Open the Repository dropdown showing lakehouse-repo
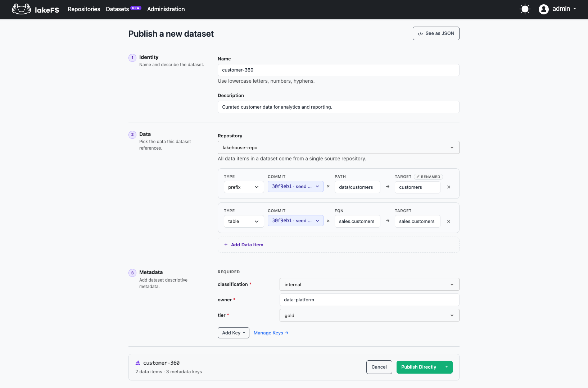The height and width of the screenshot is (388, 588). 339,147
